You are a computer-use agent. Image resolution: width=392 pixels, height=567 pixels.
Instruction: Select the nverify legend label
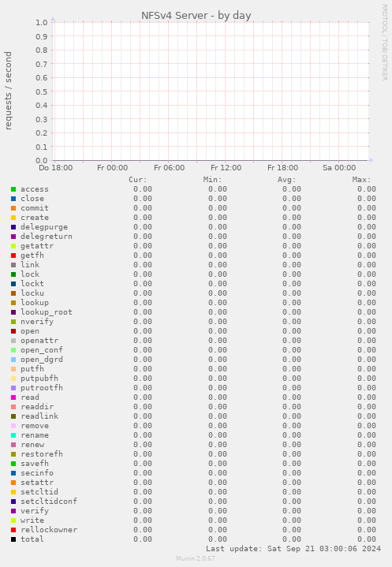click(x=37, y=322)
